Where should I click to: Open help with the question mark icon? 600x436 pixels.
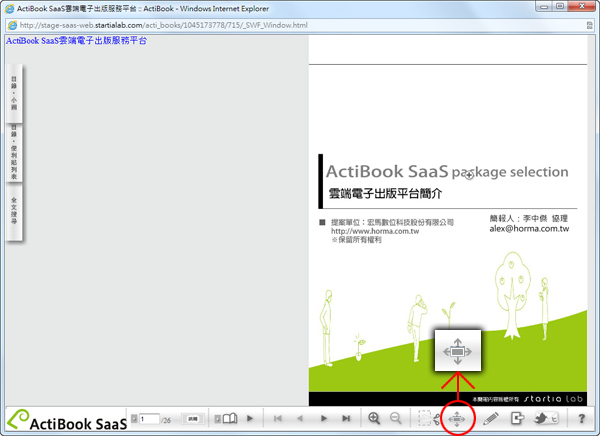(582, 418)
